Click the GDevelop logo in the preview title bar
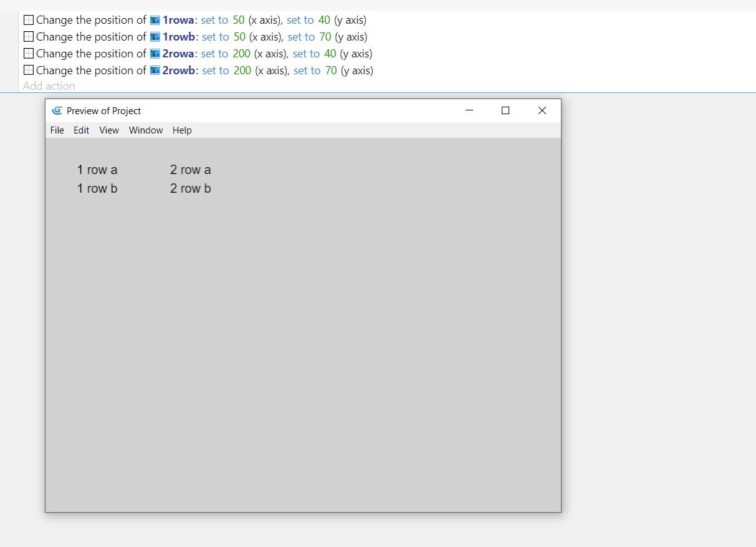The width and height of the screenshot is (756, 547). coord(57,110)
